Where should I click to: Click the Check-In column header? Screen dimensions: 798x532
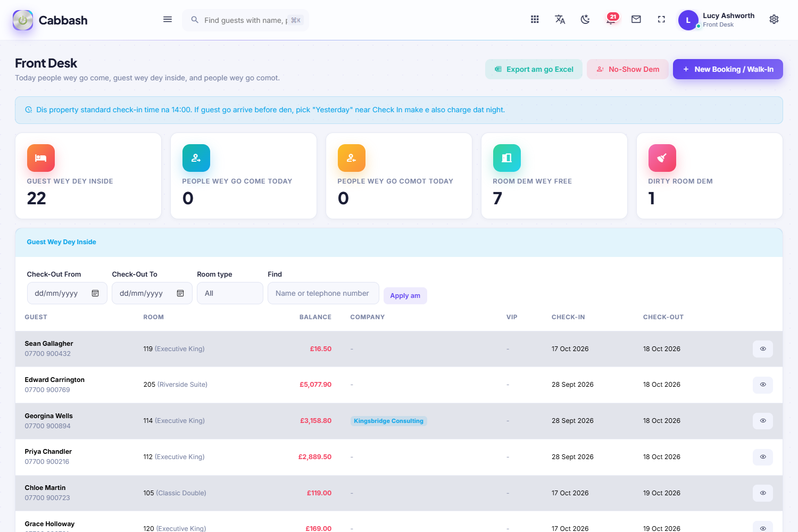pyautogui.click(x=568, y=317)
